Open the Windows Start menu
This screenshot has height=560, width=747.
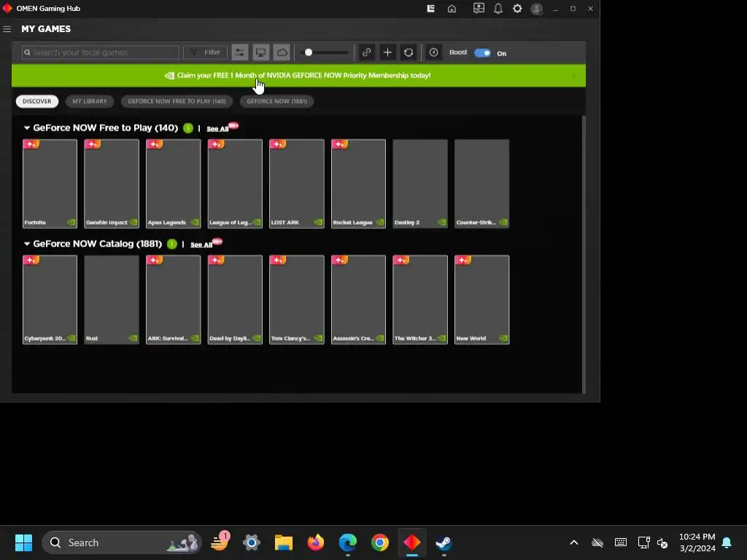pos(23,542)
